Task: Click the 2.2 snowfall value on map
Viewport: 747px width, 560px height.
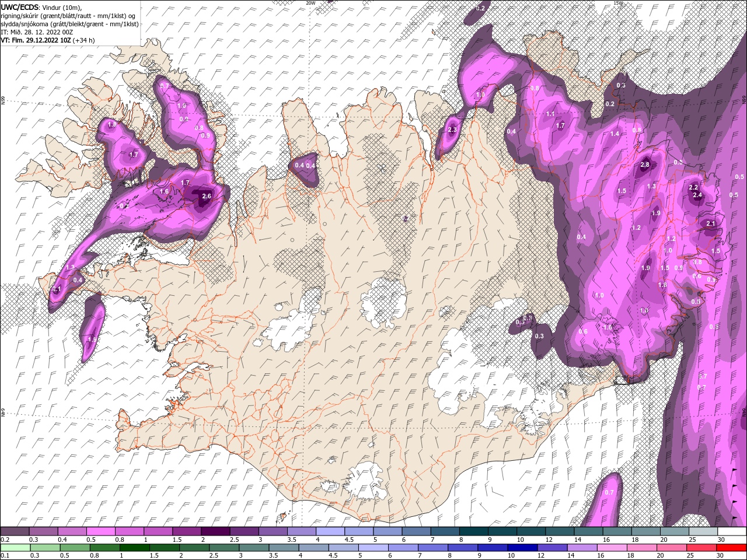Action: point(693,188)
